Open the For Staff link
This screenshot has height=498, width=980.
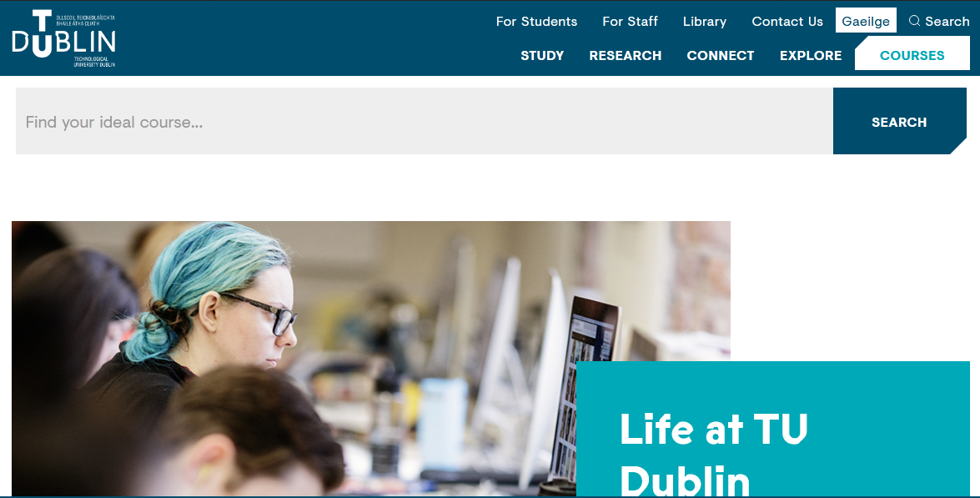[630, 21]
